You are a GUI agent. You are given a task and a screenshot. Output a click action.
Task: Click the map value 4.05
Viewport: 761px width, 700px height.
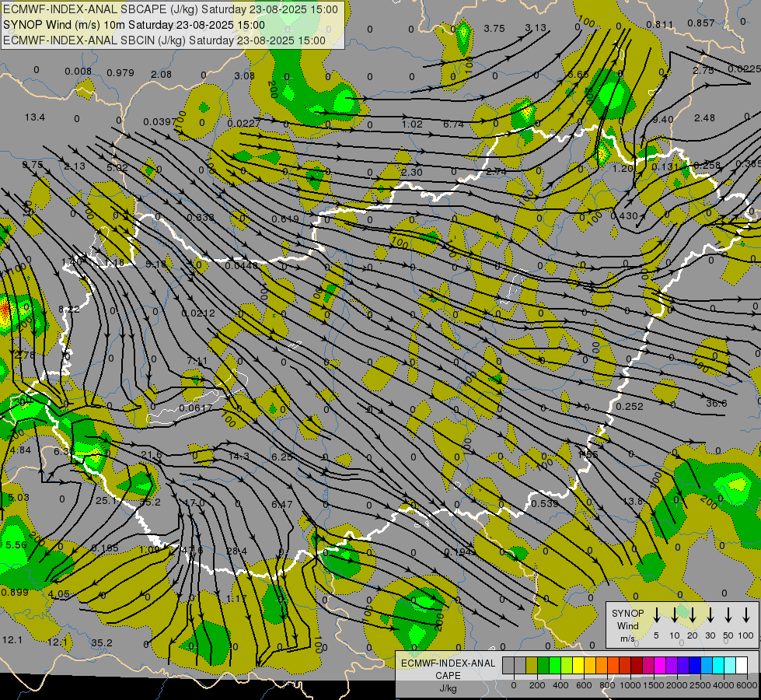pyautogui.click(x=59, y=594)
